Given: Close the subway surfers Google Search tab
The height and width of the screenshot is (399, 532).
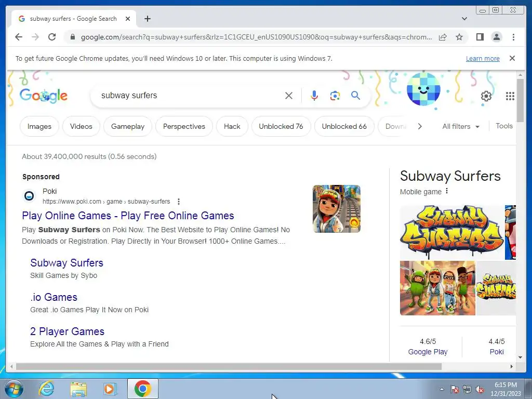Looking at the screenshot, I should tap(128, 19).
